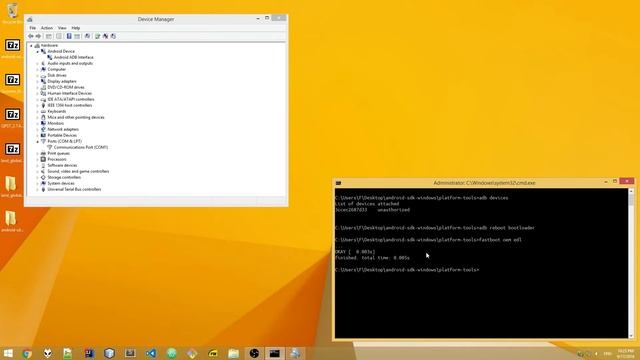This screenshot has height=360, width=640.
Task: Open IntelliJ IDEA from the taskbar
Action: tap(89, 353)
